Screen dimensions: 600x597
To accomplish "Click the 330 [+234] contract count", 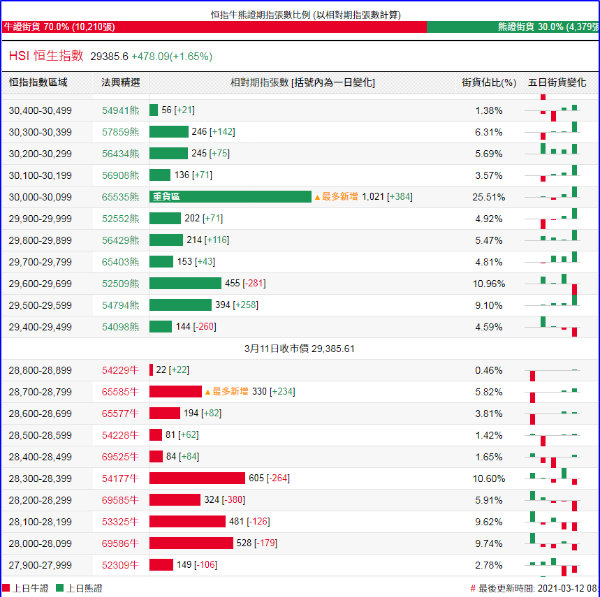I will pos(274,391).
